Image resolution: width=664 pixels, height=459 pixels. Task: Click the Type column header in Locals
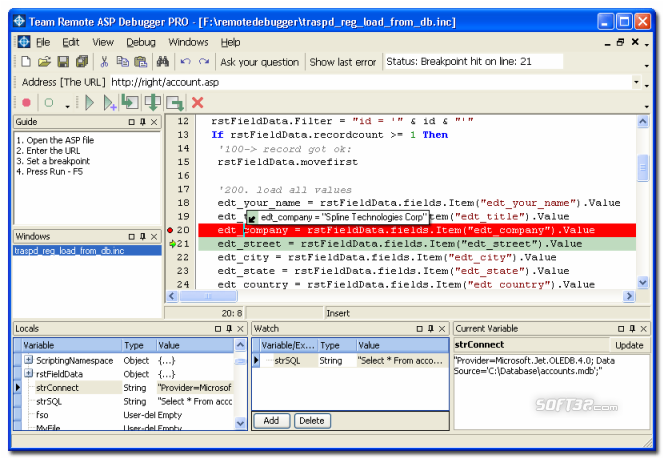[x=139, y=345]
